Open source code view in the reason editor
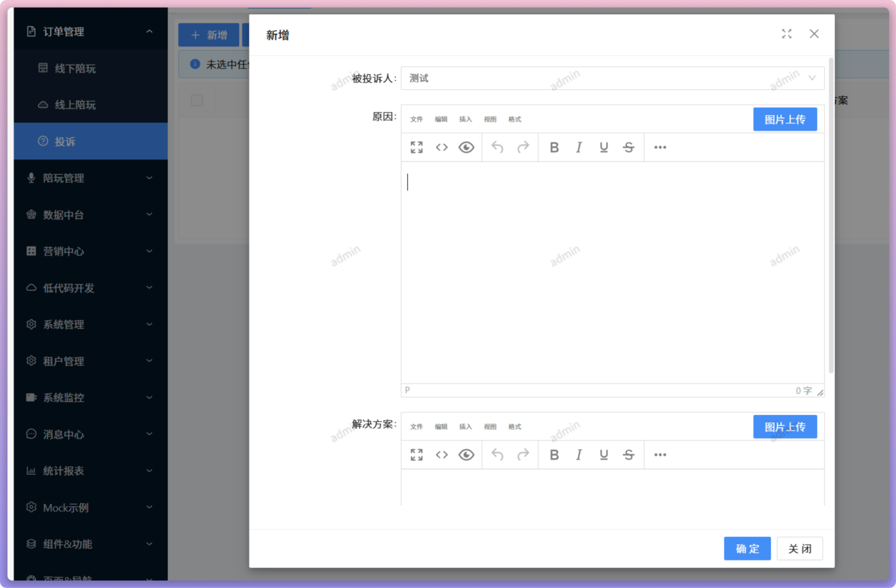Screen dimensions: 896x588 coord(441,147)
